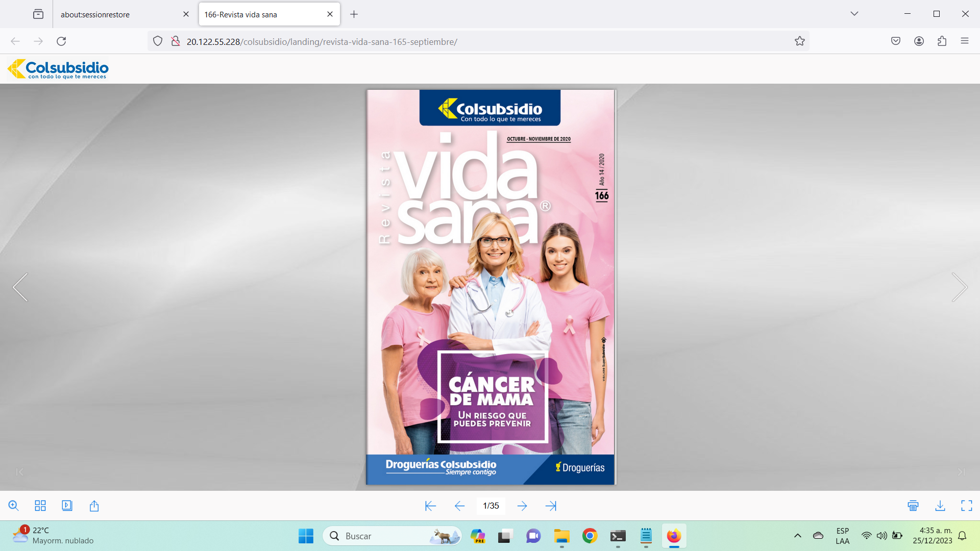980x551 pixels.
Task: Open Windows Start menu
Action: click(306, 536)
